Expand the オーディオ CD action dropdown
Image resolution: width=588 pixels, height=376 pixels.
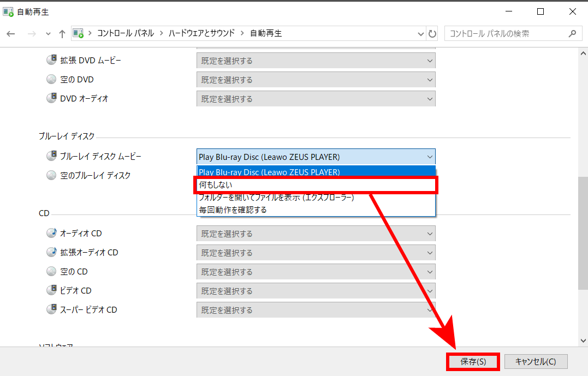(x=316, y=234)
